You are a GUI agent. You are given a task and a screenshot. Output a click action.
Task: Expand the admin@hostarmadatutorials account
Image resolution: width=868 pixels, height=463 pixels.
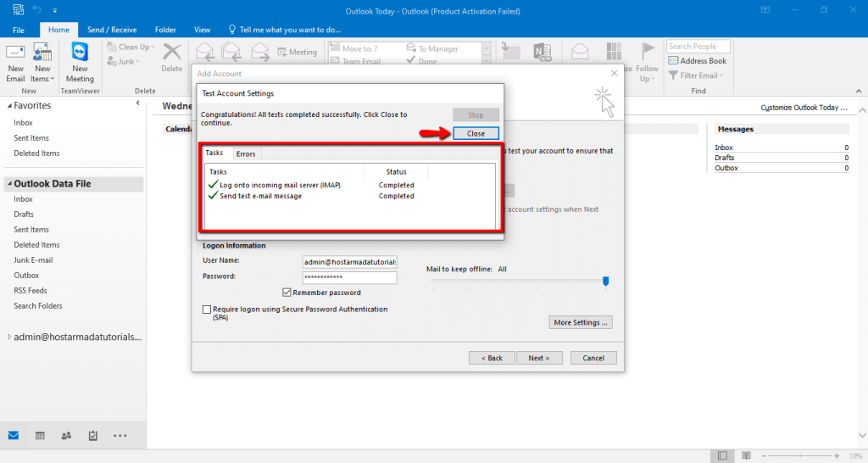pyautogui.click(x=9, y=337)
